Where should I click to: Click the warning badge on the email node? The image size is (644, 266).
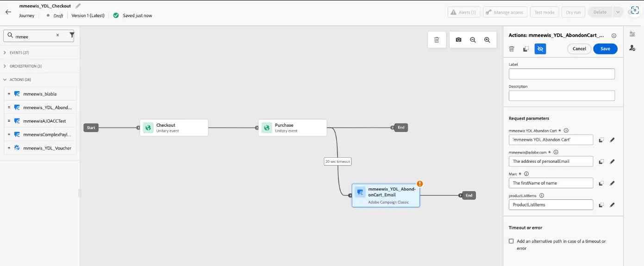pos(419,184)
